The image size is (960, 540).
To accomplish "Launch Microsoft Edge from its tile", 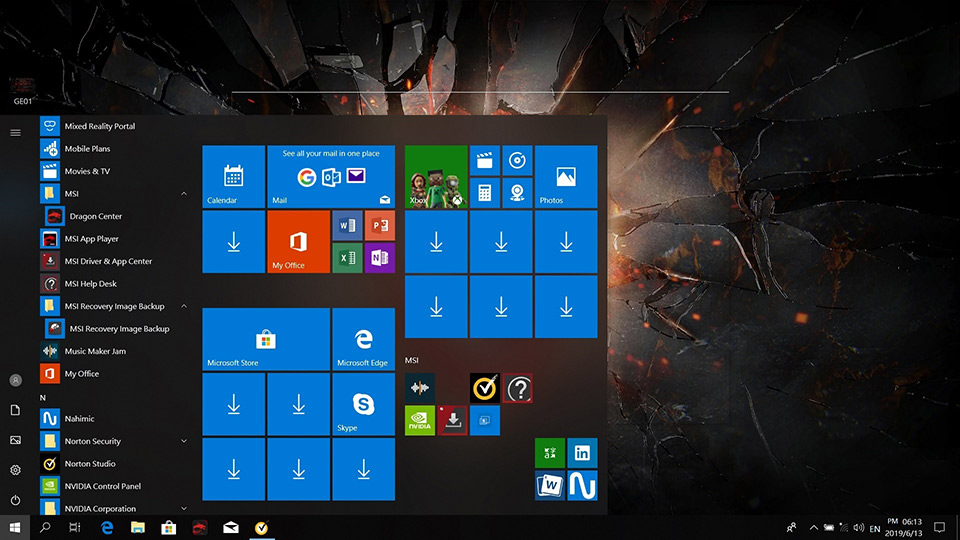I will (362, 339).
